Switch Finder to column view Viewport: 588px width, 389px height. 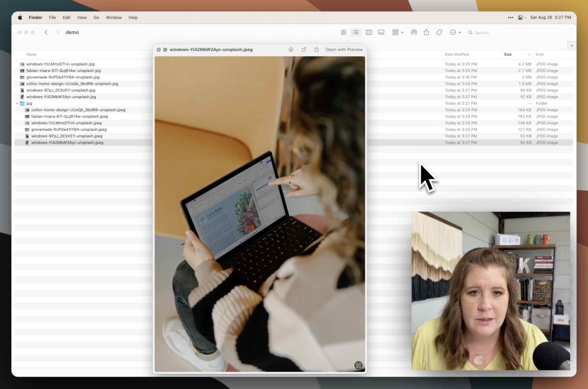[x=369, y=32]
